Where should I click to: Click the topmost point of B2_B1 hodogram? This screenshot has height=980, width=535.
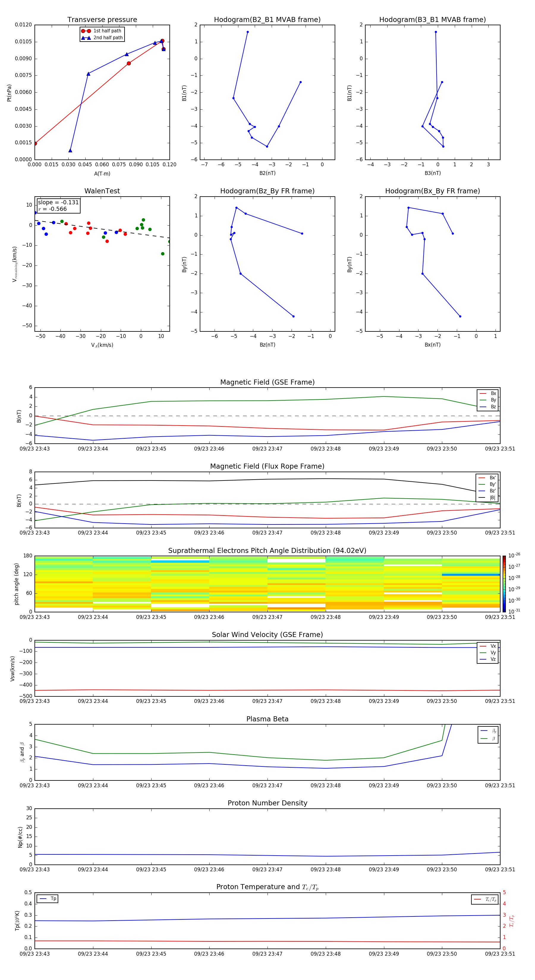click(248, 32)
